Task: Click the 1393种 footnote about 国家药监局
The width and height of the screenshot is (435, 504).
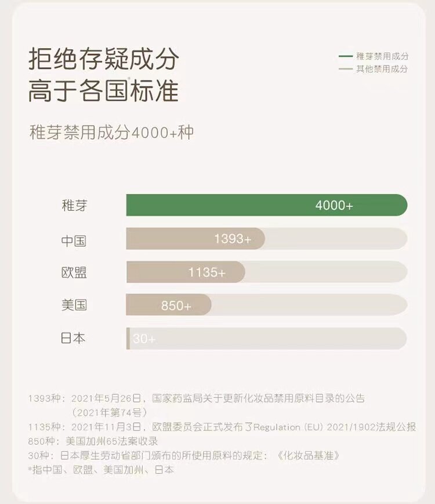Action: 197,398
